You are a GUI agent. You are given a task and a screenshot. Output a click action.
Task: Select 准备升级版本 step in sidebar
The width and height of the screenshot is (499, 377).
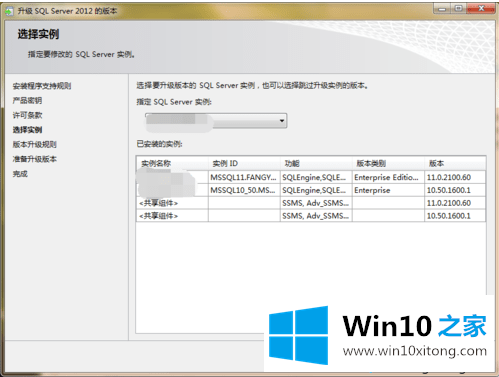click(x=35, y=159)
